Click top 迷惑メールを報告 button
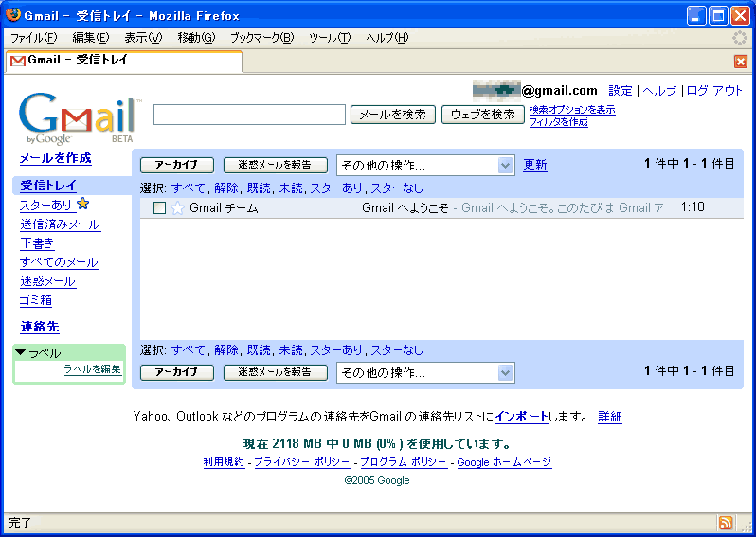 pos(276,165)
